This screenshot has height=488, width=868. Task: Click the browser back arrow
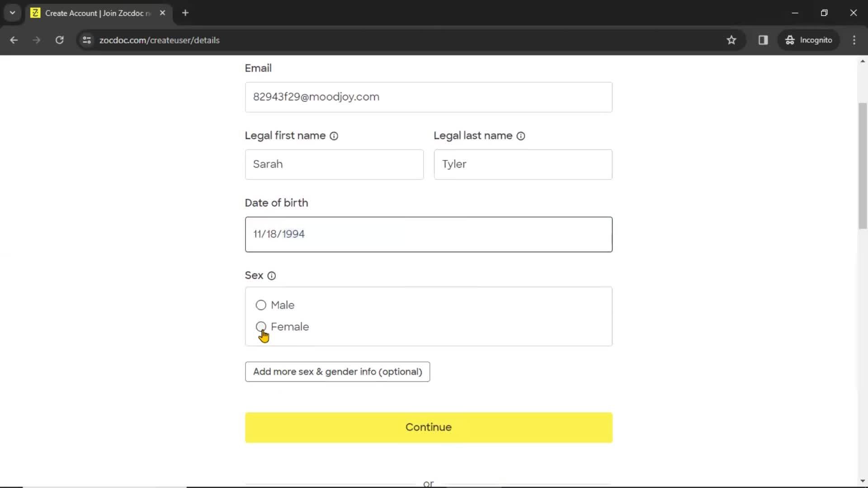pyautogui.click(x=14, y=40)
